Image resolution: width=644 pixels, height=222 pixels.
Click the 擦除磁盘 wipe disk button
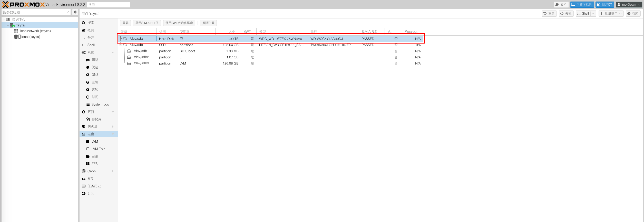click(208, 23)
